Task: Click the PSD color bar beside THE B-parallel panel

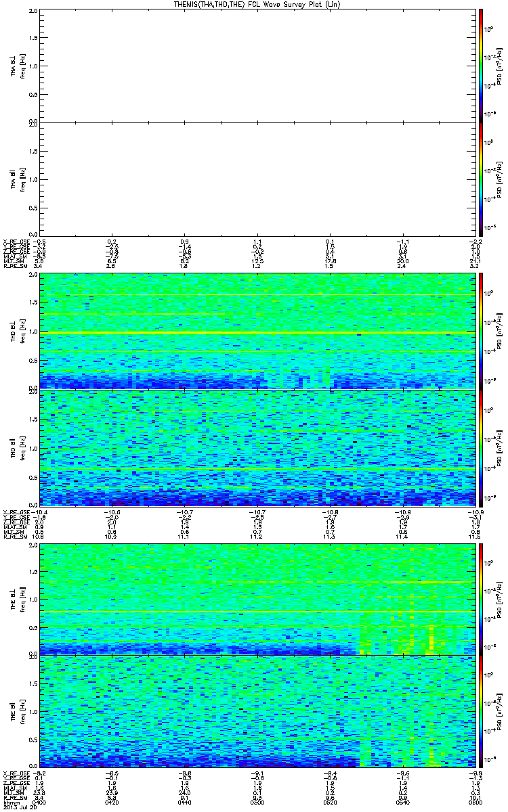Action: pyautogui.click(x=480, y=713)
